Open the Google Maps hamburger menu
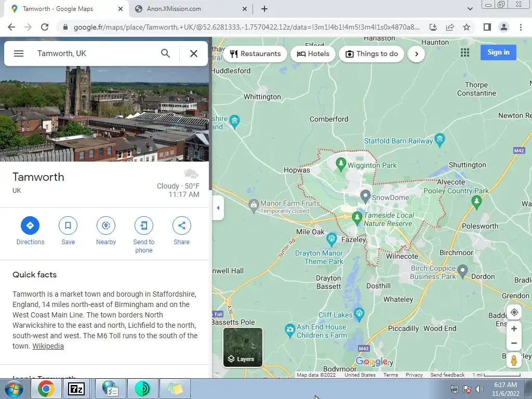 click(19, 54)
